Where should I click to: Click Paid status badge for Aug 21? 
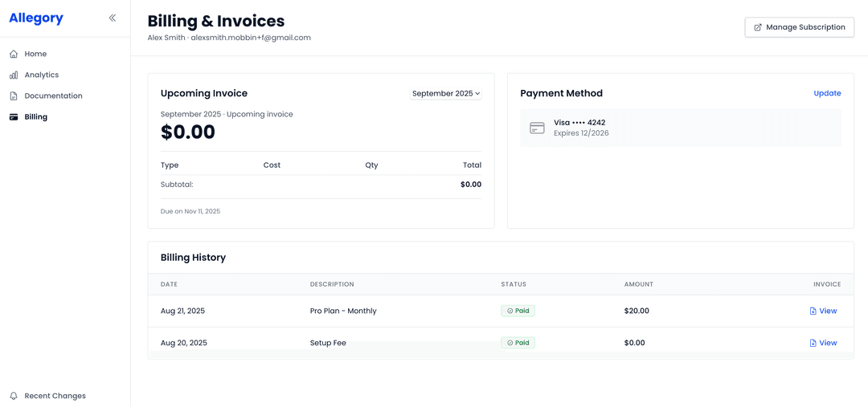[518, 311]
